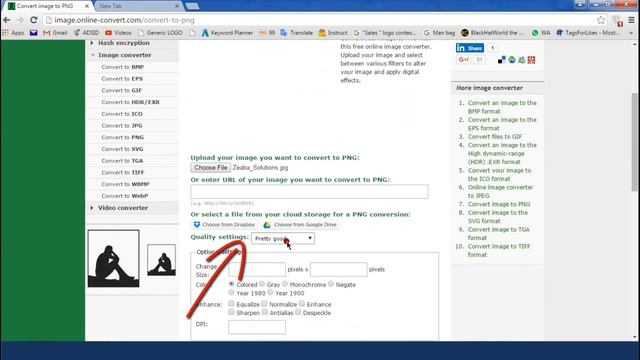Image resolution: width=640 pixels, height=360 pixels.
Task: Open Convert to BMP in sidebar
Action: point(122,67)
